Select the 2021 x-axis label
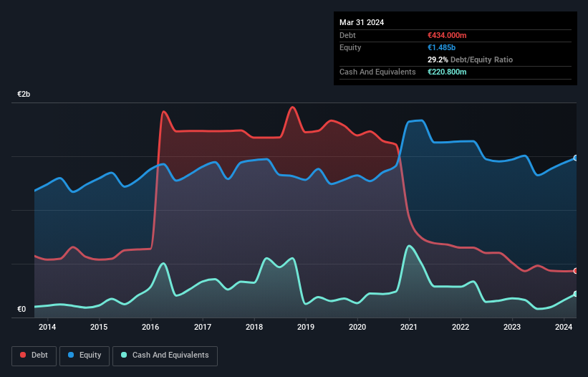This screenshot has width=588, height=377. click(x=409, y=327)
